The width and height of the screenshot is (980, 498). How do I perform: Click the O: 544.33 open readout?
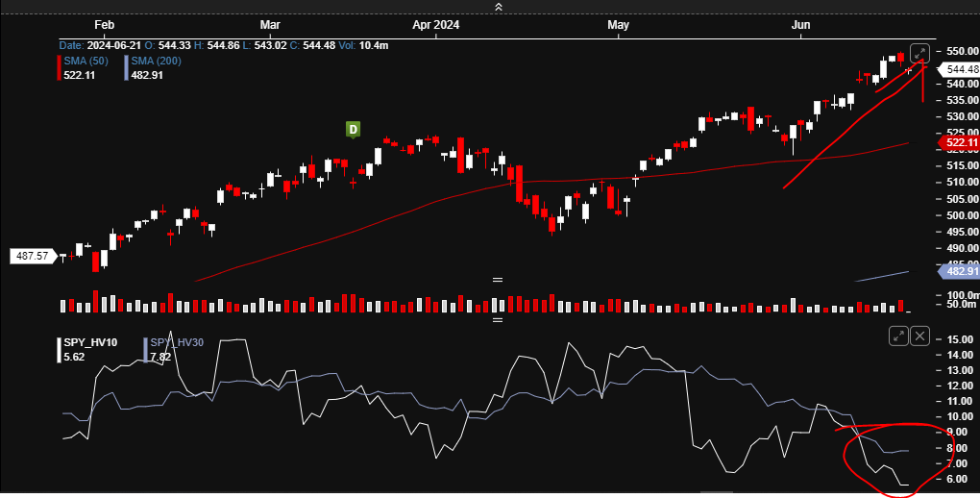(x=167, y=46)
